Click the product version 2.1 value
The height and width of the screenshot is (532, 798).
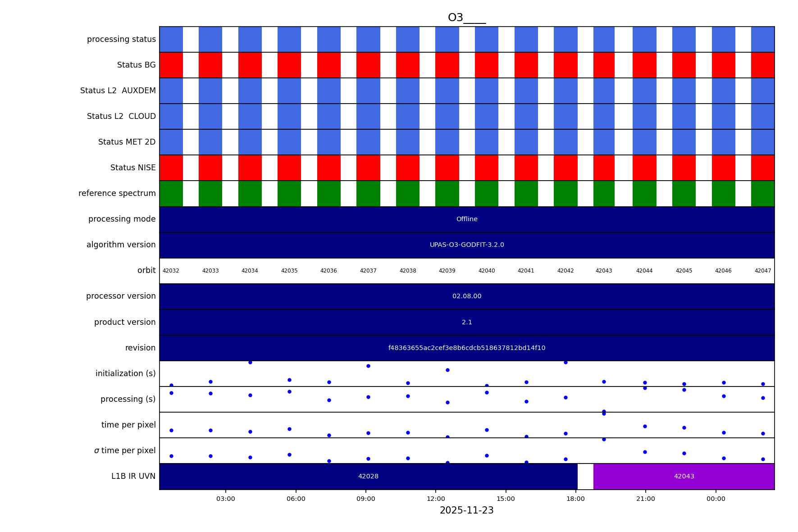[x=466, y=323]
